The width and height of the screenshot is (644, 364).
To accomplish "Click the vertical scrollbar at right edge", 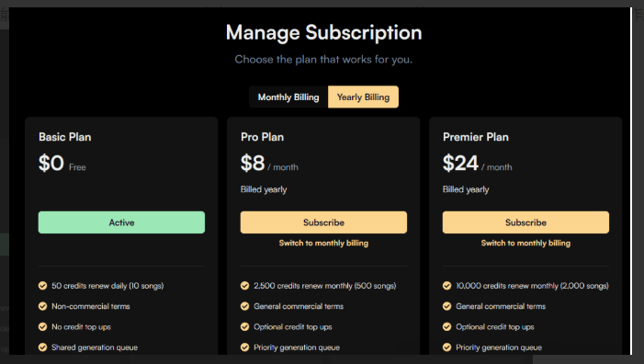I will [631, 181].
